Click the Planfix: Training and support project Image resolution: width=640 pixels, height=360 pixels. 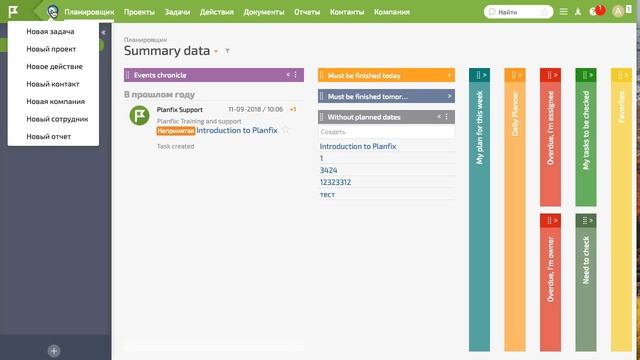(199, 121)
